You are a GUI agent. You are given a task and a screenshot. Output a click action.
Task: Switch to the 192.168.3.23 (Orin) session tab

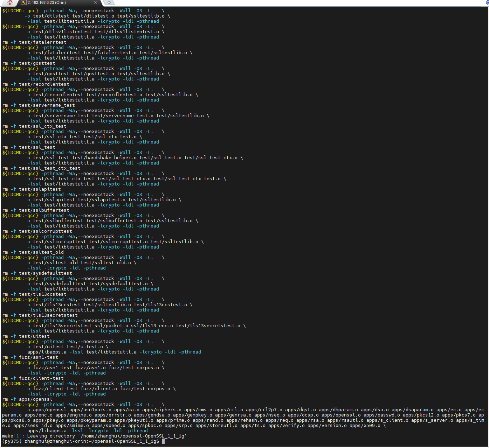click(x=59, y=3)
